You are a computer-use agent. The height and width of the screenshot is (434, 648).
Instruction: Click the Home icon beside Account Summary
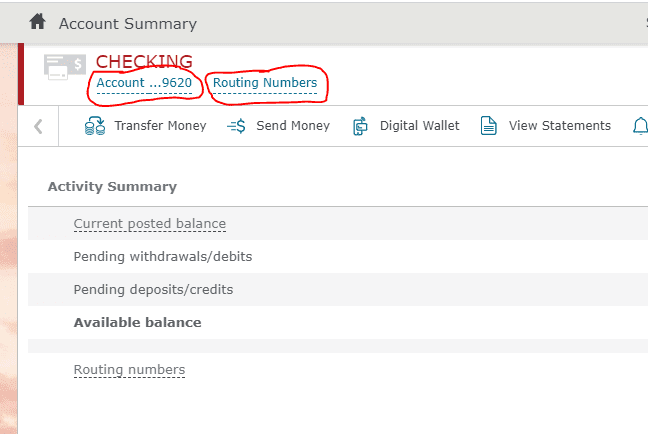[37, 21]
